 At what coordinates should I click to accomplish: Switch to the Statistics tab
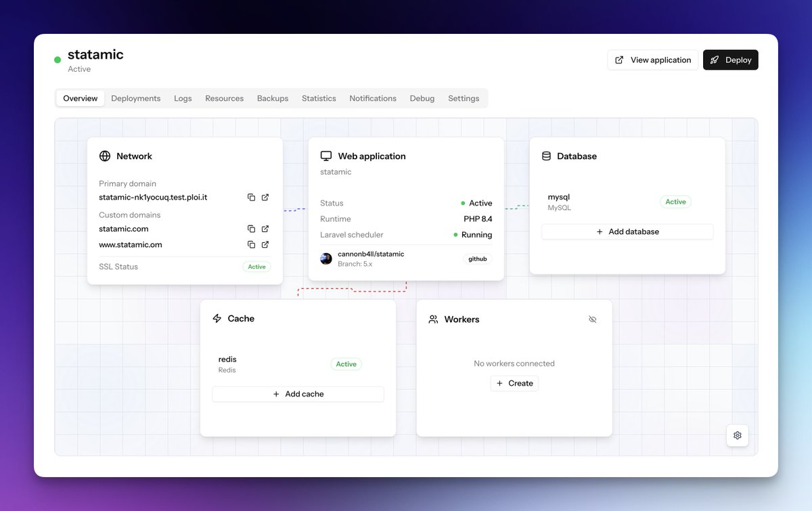pyautogui.click(x=319, y=98)
